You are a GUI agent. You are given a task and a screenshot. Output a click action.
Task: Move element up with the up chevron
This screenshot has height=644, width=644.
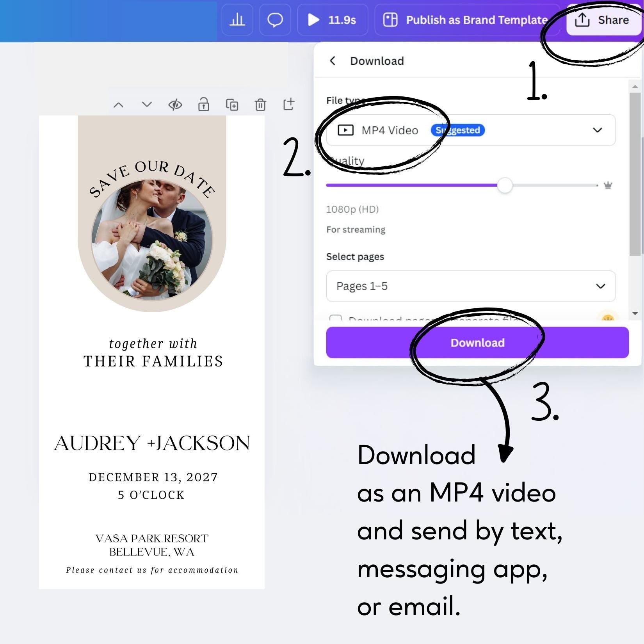pos(119,104)
